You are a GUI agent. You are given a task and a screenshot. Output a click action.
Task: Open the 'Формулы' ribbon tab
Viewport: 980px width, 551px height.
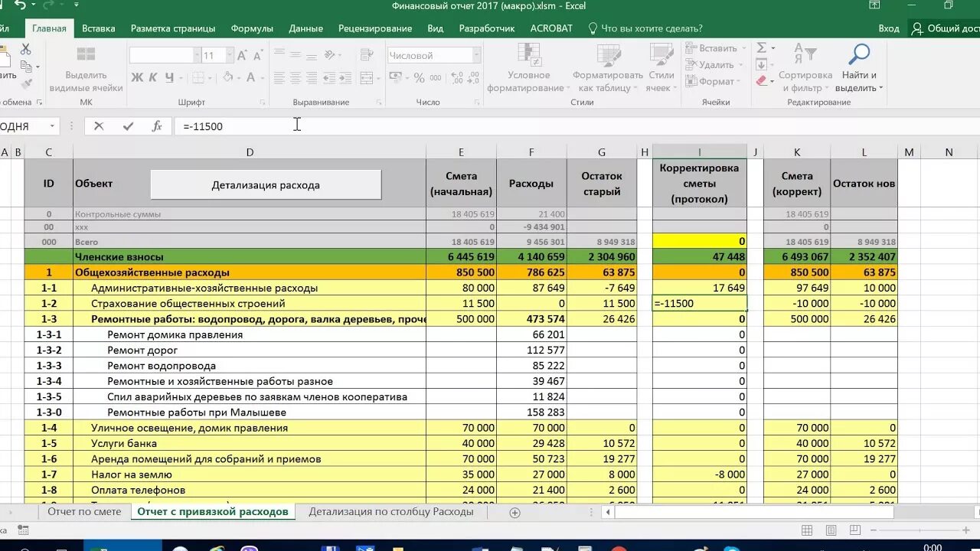(x=252, y=28)
